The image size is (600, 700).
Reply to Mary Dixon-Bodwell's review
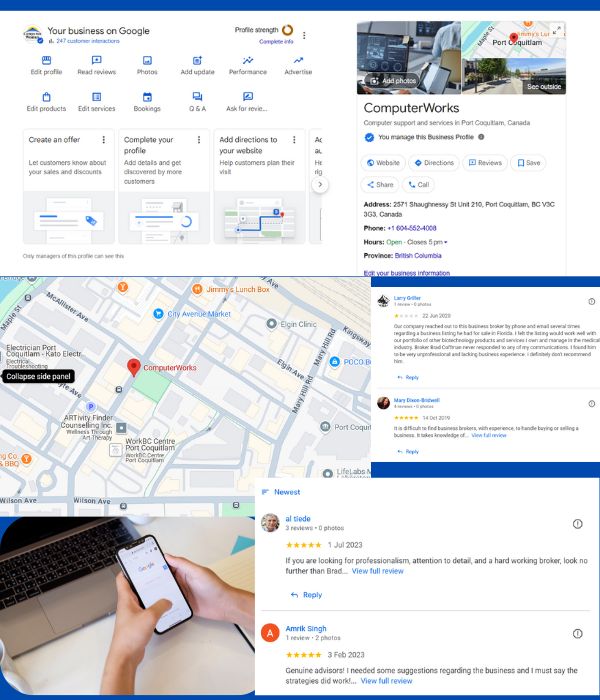click(408, 451)
